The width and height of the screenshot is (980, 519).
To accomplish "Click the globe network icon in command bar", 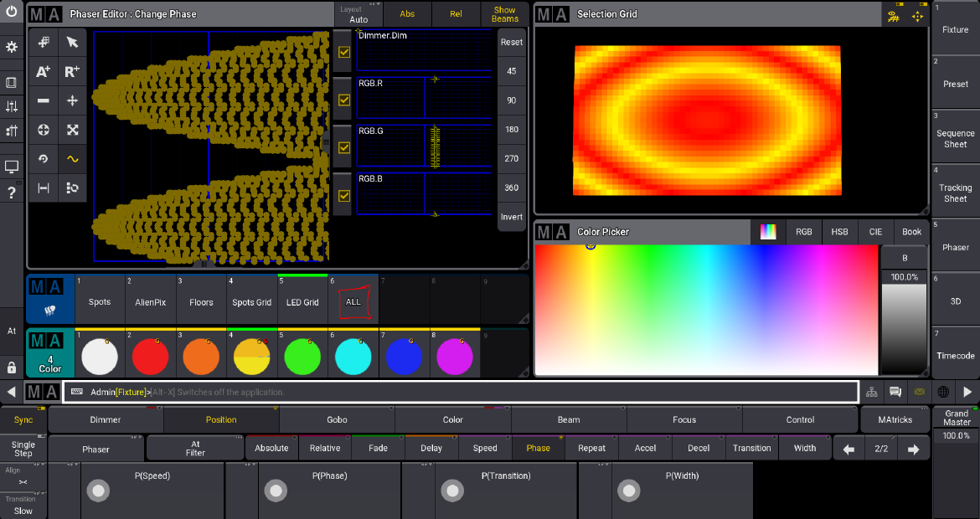I will tap(943, 392).
